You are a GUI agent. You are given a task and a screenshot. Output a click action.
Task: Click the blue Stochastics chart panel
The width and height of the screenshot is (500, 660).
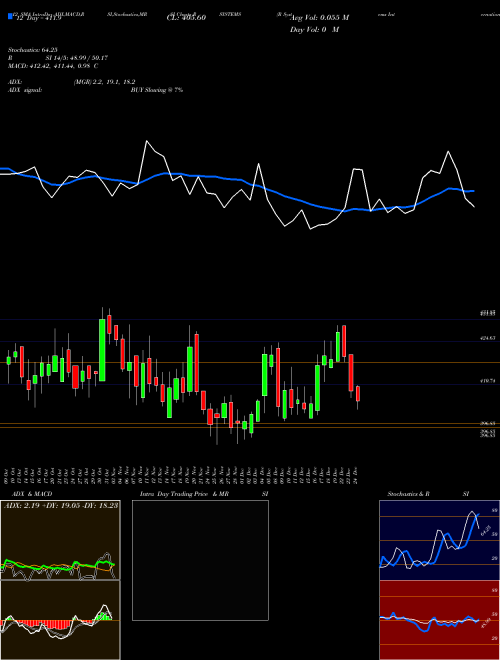click(x=439, y=540)
